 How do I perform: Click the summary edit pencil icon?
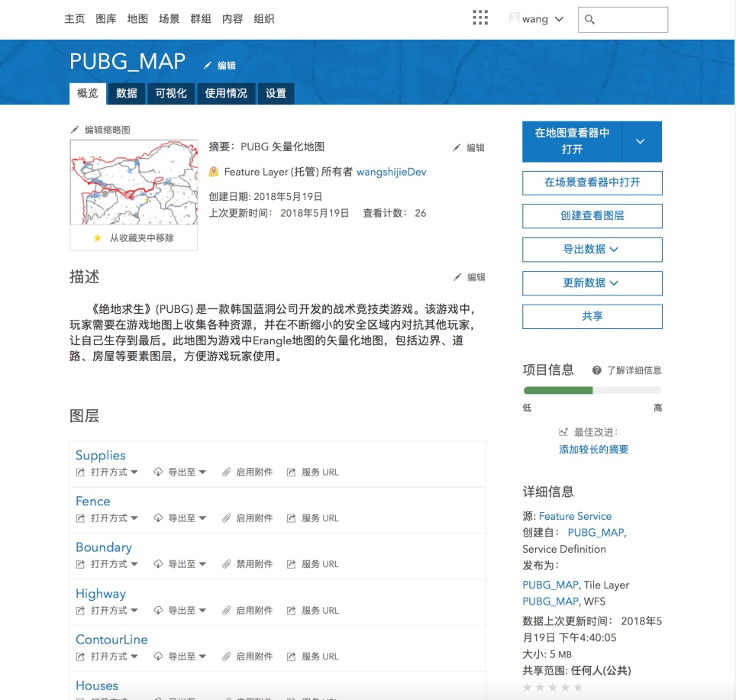tap(457, 148)
